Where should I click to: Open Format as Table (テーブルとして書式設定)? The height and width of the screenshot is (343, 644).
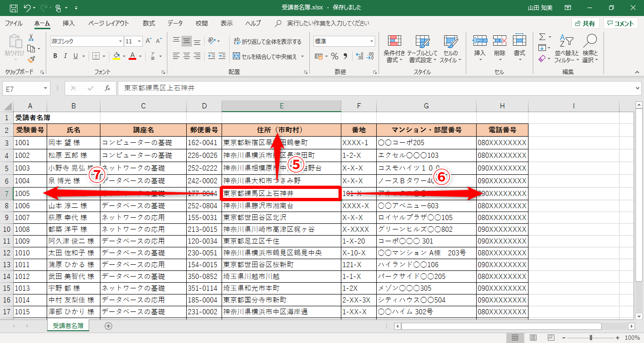(x=422, y=49)
